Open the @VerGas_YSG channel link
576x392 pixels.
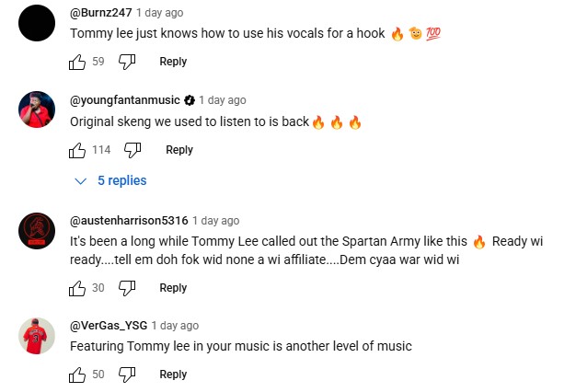tap(108, 326)
